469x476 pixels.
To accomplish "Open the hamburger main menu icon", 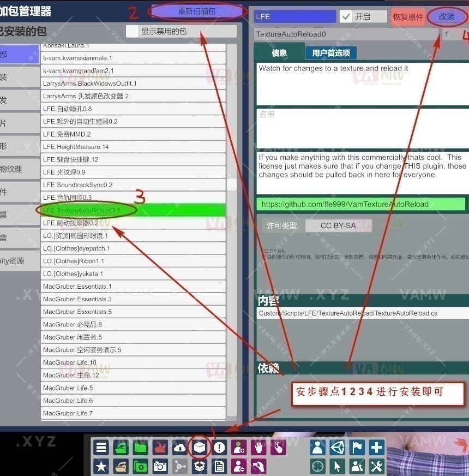I will point(101,448).
